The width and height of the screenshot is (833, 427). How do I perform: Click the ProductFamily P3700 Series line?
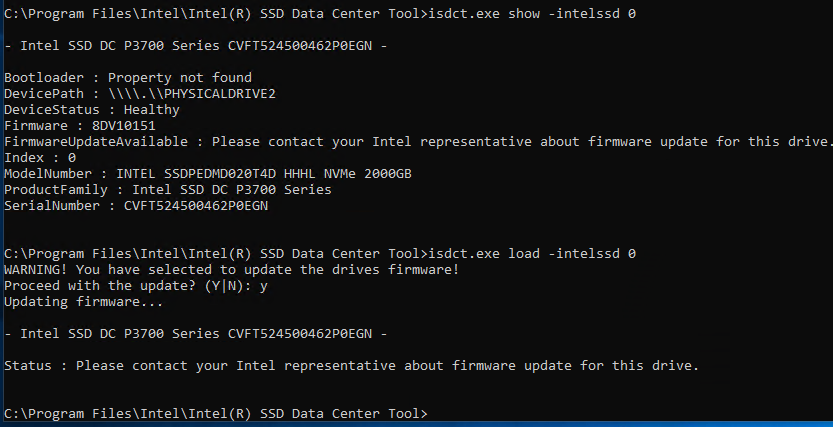pos(168,190)
